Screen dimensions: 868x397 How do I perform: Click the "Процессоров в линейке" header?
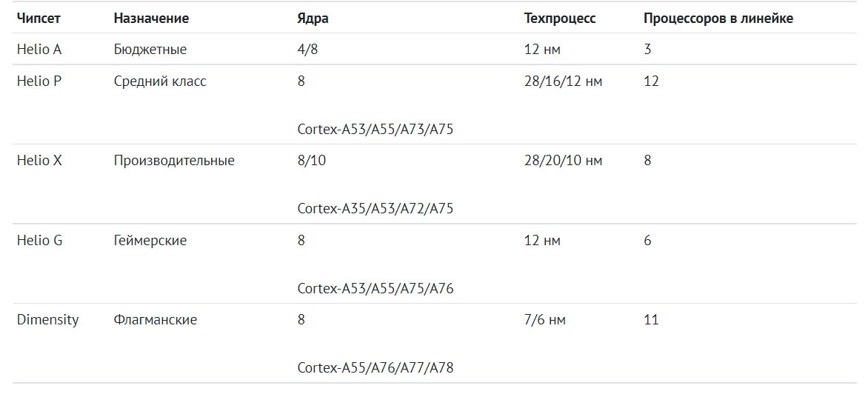pyautogui.click(x=718, y=19)
